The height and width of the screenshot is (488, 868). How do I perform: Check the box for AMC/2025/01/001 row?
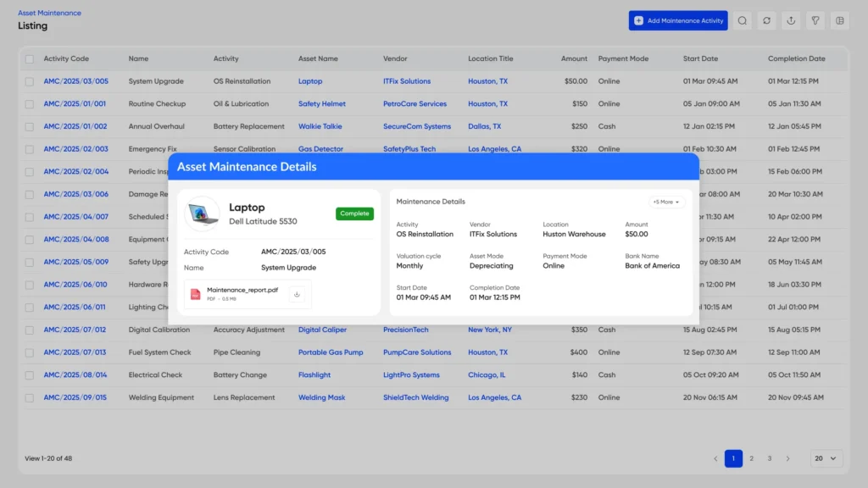(x=30, y=104)
